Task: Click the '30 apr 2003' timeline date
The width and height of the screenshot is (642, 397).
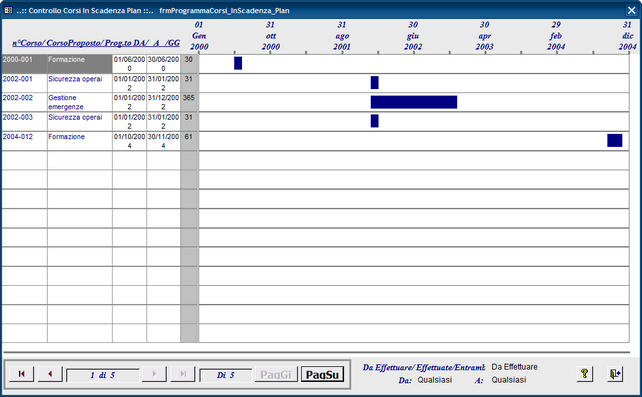Action: [485, 36]
